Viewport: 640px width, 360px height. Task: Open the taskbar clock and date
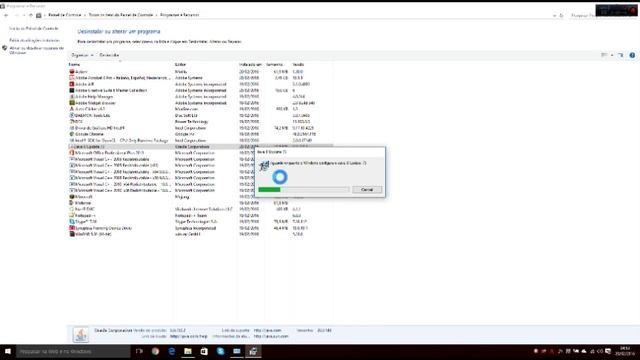(625, 351)
